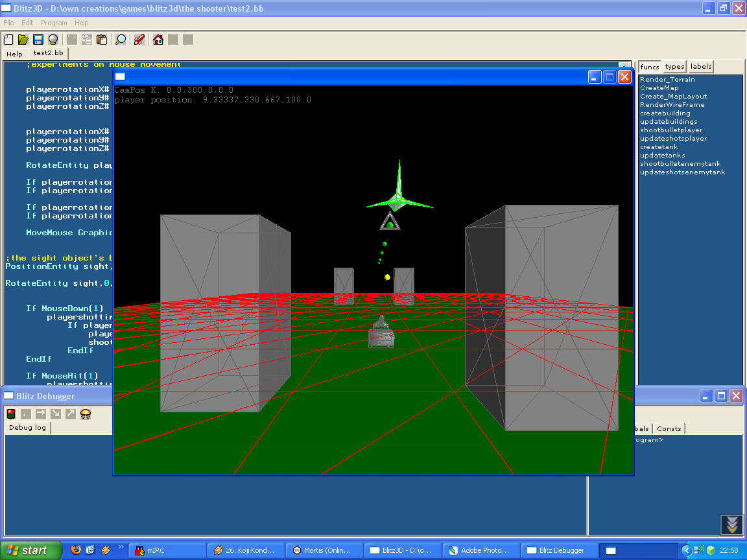
Task: Paste using the clipboard icon
Action: 101,40
